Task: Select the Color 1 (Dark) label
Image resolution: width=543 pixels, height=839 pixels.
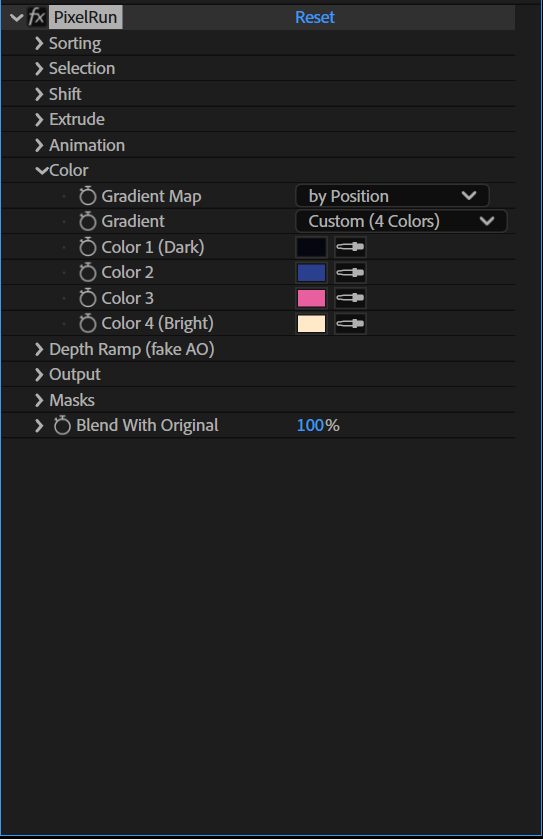Action: [153, 247]
